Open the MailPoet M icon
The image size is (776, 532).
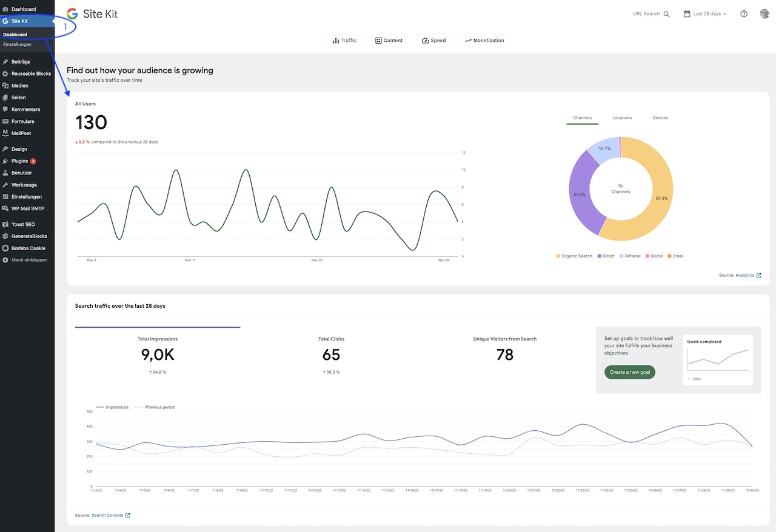coord(5,133)
